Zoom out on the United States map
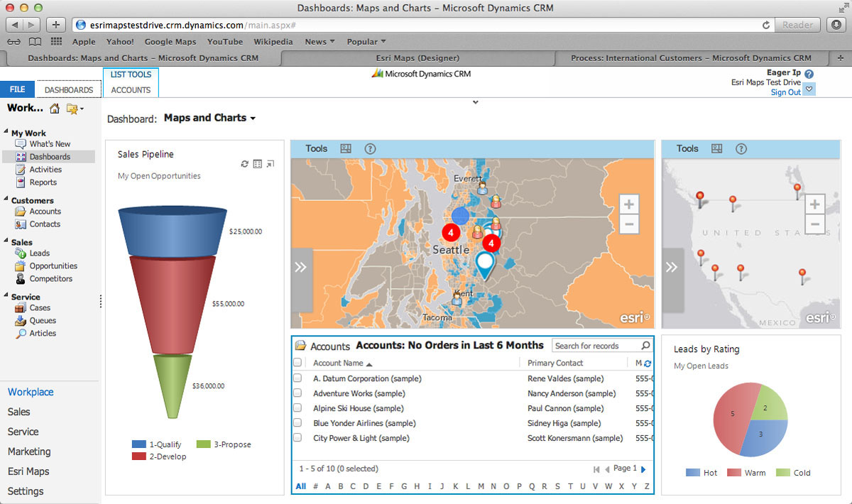 point(814,224)
